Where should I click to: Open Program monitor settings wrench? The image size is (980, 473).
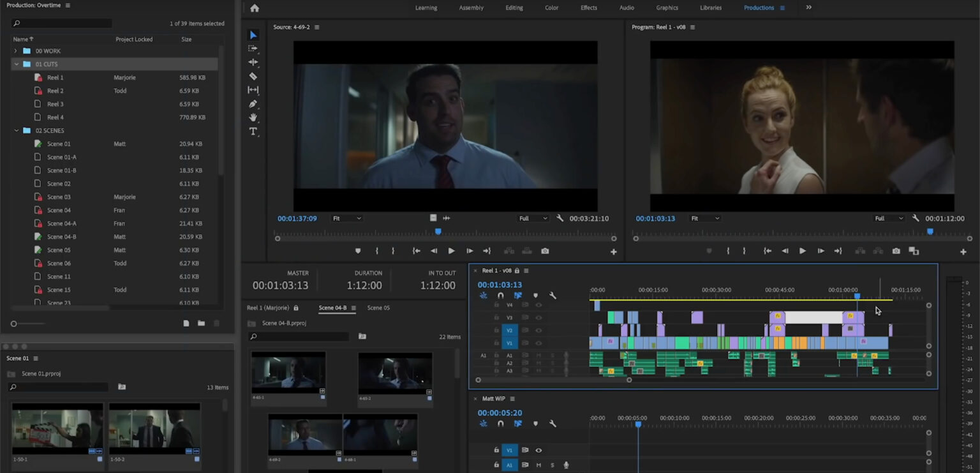pos(916,218)
